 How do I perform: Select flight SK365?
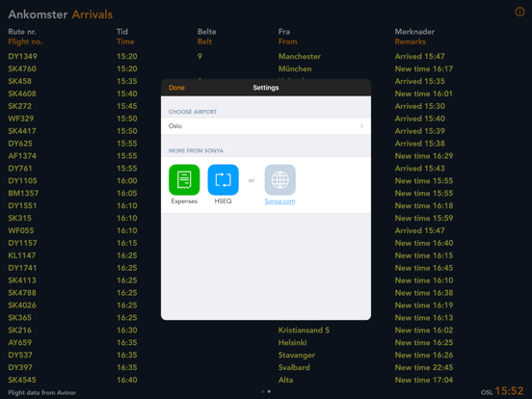coord(19,318)
